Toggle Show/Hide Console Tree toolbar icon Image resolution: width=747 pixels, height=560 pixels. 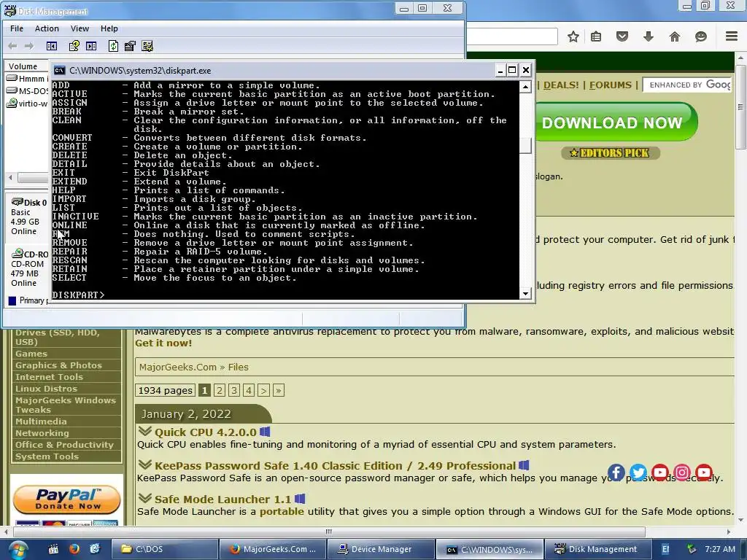pos(52,46)
